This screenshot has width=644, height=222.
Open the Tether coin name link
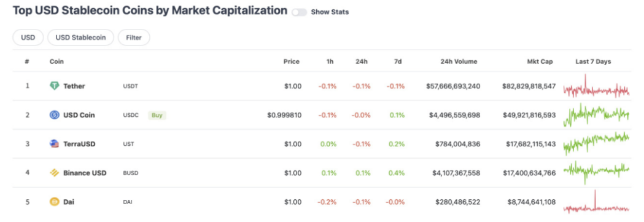point(74,86)
